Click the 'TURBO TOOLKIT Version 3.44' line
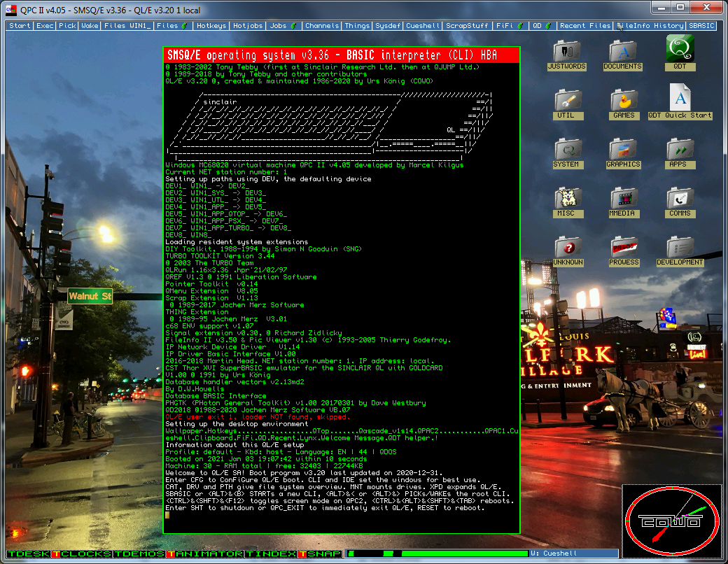The width and height of the screenshot is (728, 564). coord(220,256)
